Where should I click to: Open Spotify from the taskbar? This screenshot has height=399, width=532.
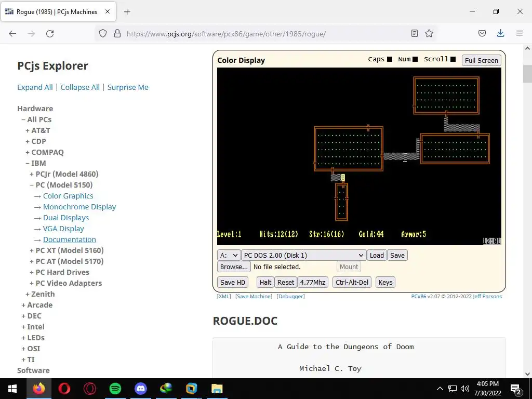[x=115, y=389]
